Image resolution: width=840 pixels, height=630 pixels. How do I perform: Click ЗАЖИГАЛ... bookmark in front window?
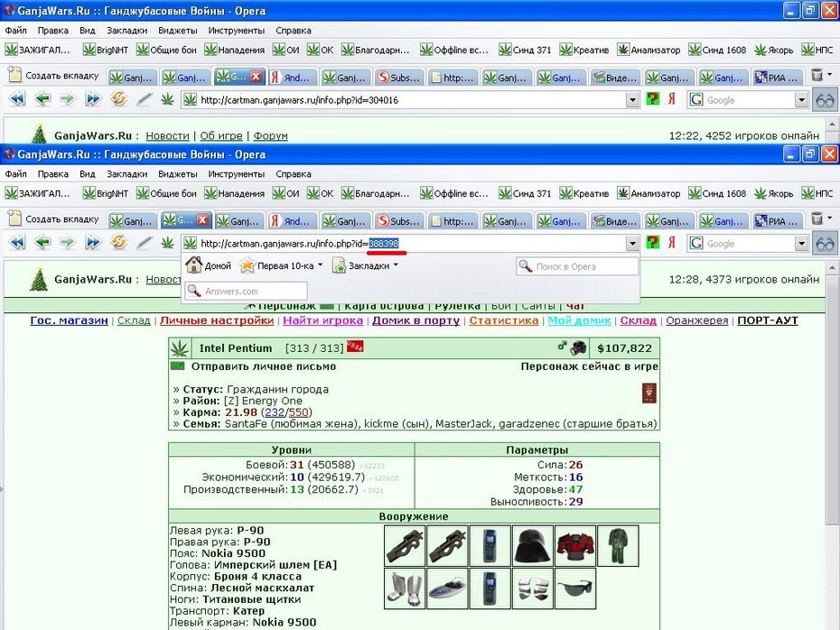click(38, 193)
